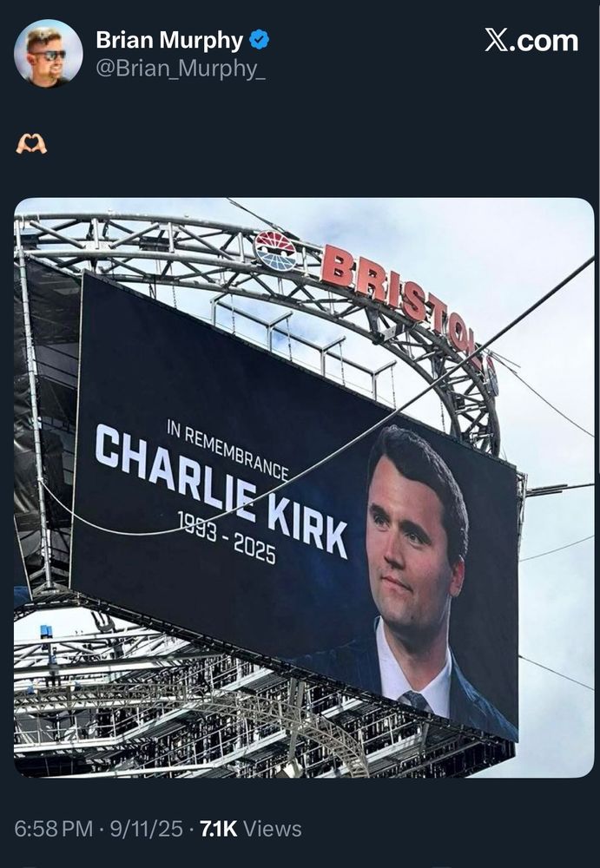
Task: Click the X.com logo
Action: coord(531,41)
